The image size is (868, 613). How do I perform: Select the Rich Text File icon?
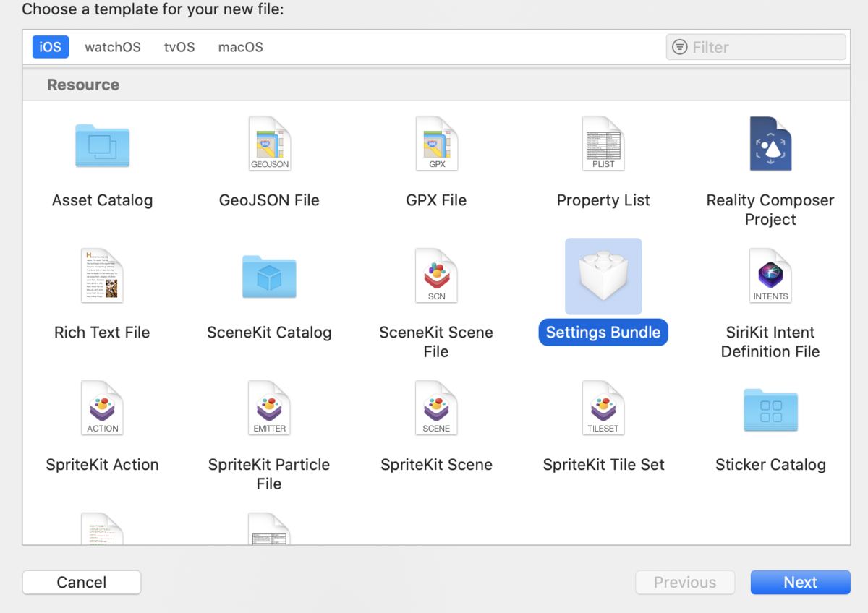(102, 276)
